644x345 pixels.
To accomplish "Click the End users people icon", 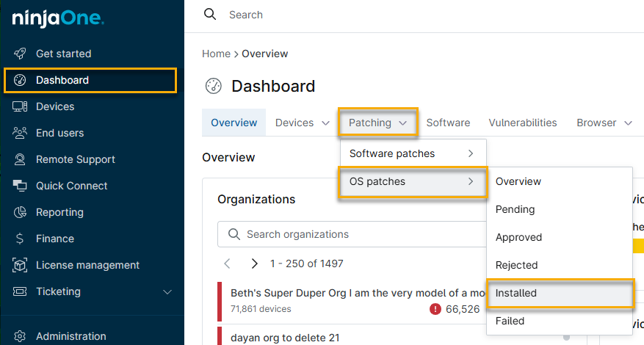I will coord(21,133).
